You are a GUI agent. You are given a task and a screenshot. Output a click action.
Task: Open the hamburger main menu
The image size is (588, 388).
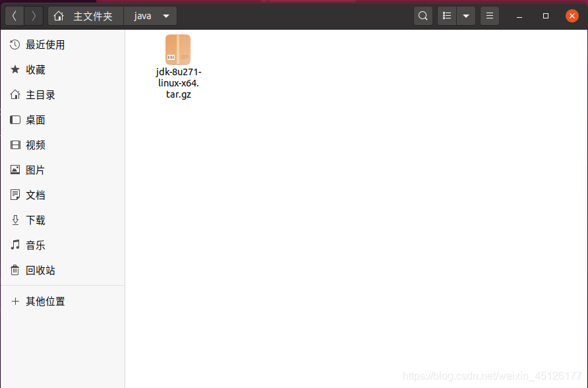[x=490, y=16]
